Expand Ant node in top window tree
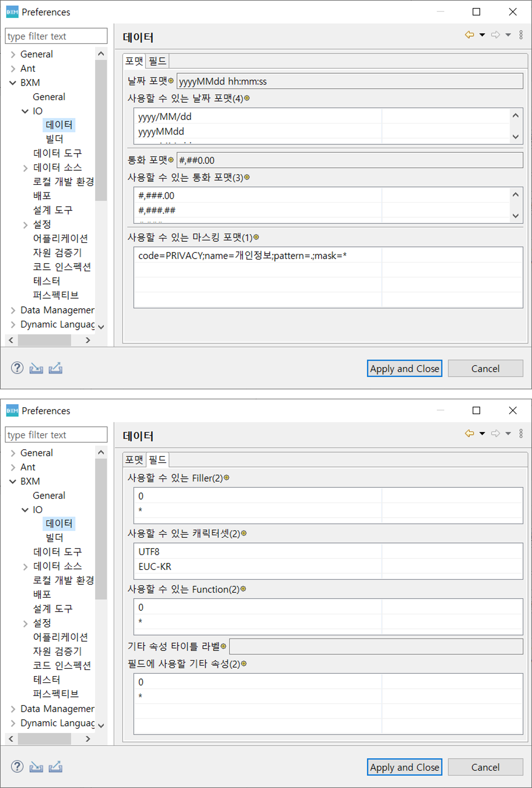 click(x=13, y=69)
